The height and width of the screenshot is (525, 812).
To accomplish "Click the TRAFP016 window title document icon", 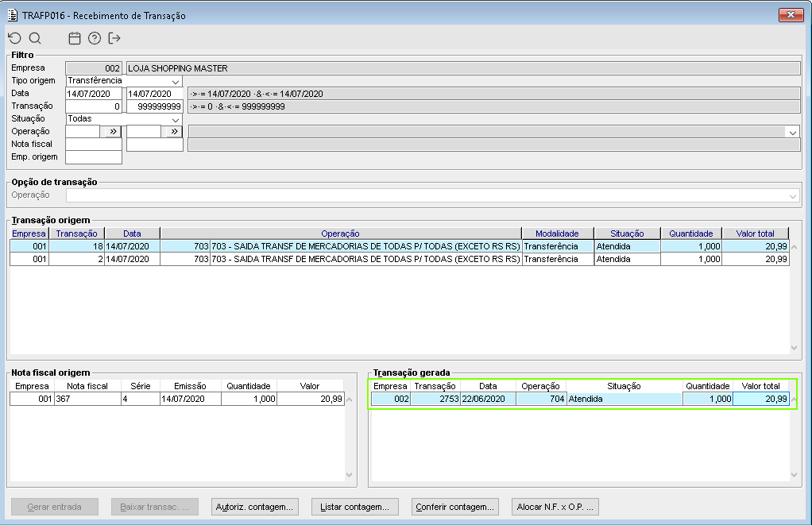I will pos(13,15).
